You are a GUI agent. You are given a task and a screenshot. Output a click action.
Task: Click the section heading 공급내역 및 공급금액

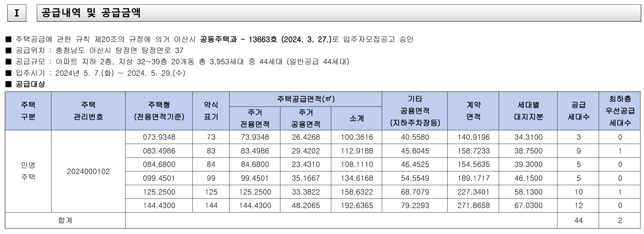(x=91, y=13)
